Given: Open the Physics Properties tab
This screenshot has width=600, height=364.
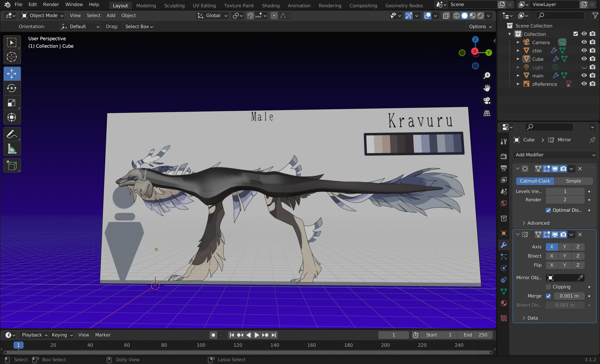Looking at the screenshot, I should click(x=504, y=268).
